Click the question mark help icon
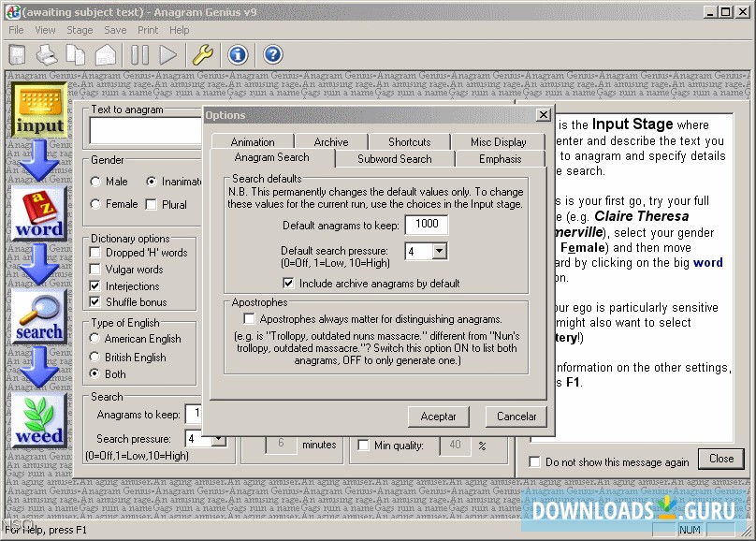 pos(272,55)
